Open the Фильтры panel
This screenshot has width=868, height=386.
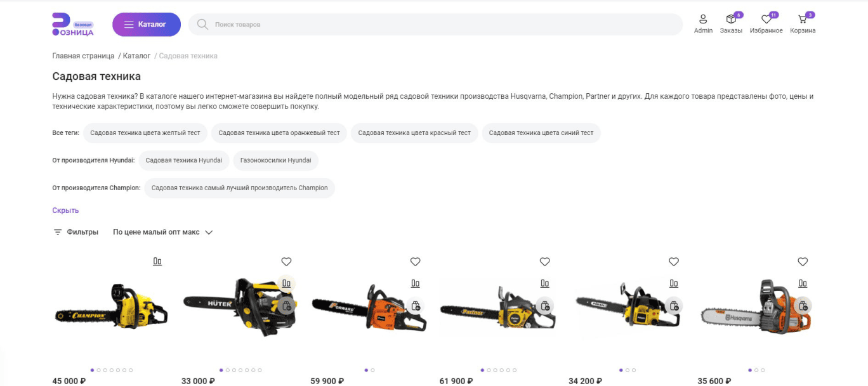click(x=76, y=232)
